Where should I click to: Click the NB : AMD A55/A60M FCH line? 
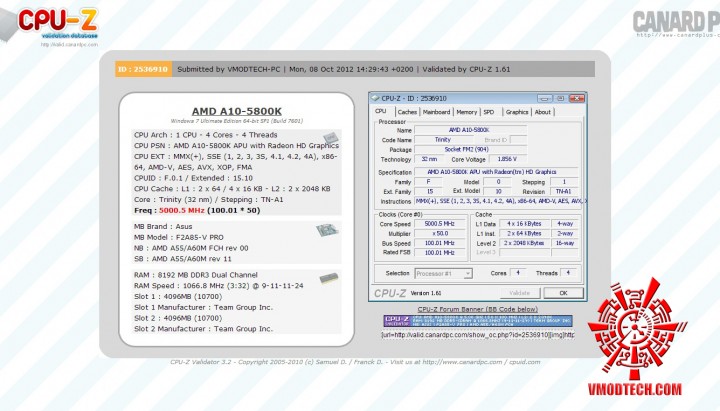coord(191,248)
